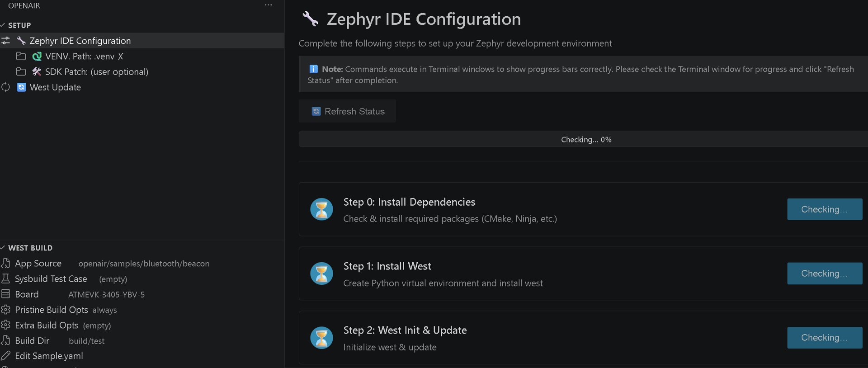Click the Checking button for Install West
Viewport: 868px width, 368px height.
tap(824, 274)
